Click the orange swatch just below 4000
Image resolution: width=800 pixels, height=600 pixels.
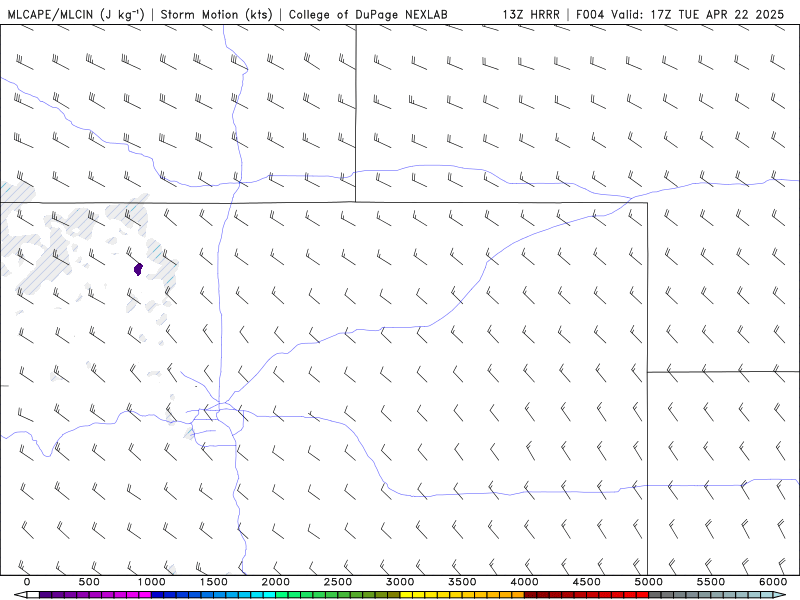coord(518,594)
